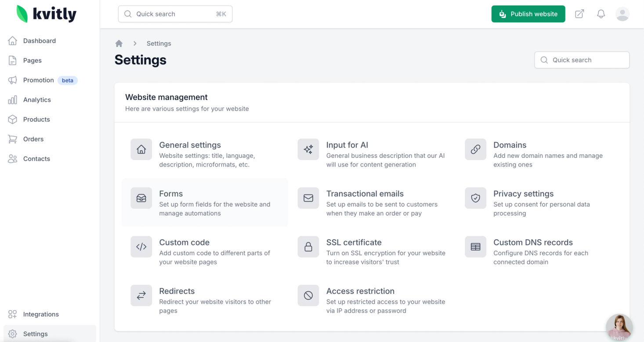
Task: Go to Dashboard in the sidebar
Action: (40, 41)
